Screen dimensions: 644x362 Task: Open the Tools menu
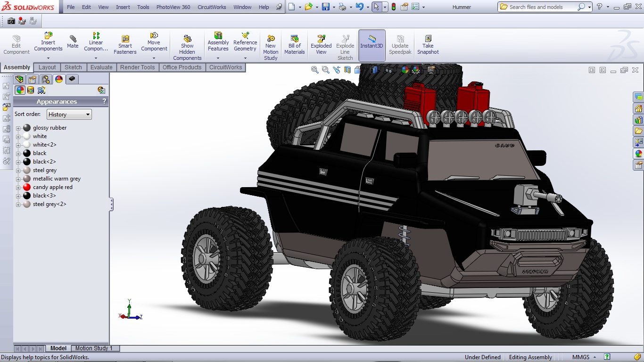[143, 7]
